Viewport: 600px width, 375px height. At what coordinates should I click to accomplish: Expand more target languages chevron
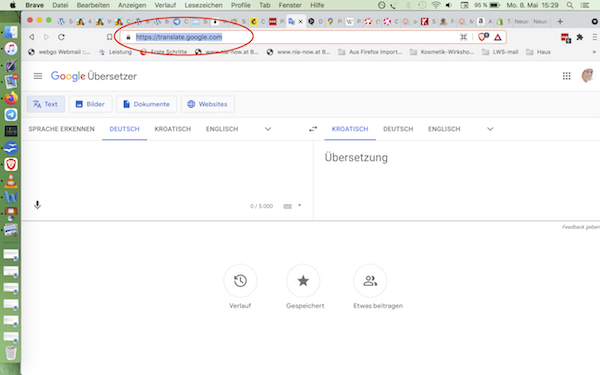(490, 129)
